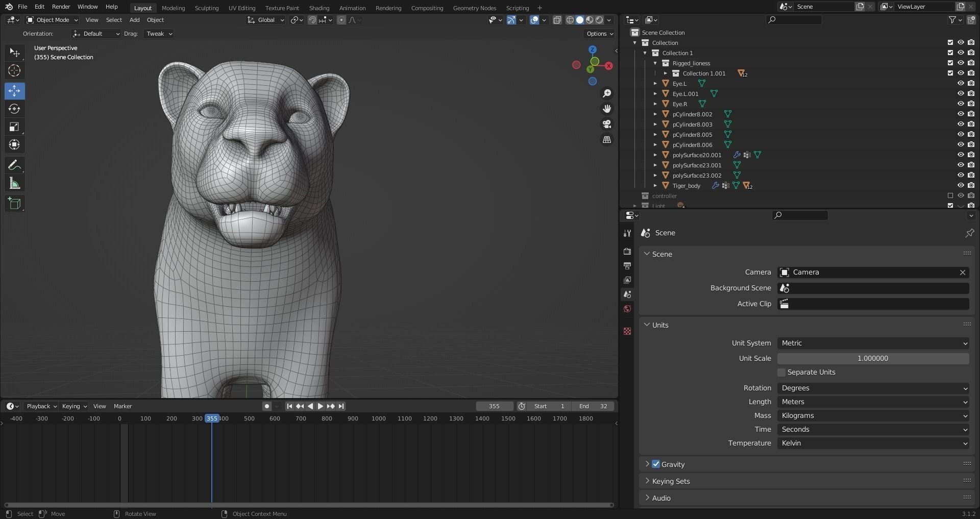
Task: Open the Render properties tab
Action: click(x=627, y=252)
